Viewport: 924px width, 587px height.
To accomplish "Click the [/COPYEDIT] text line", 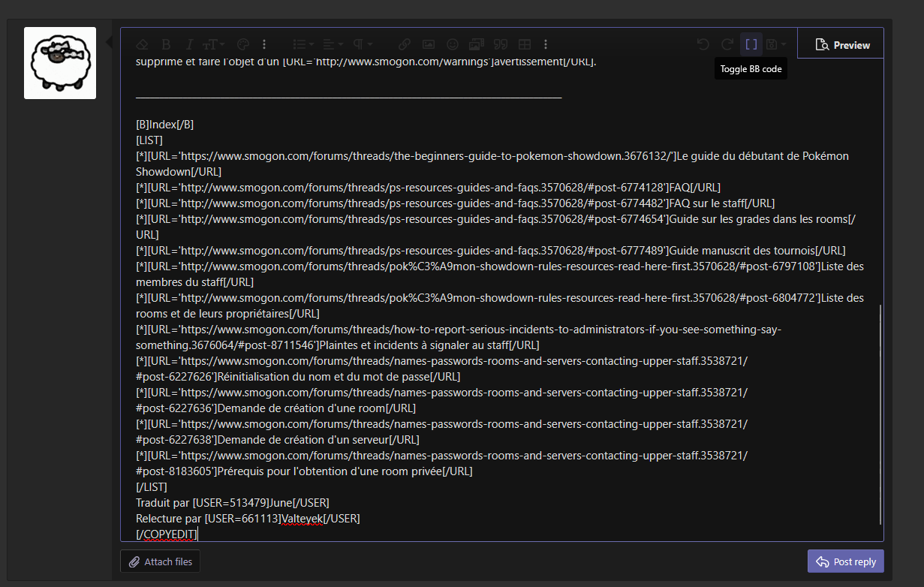I will click(x=167, y=534).
